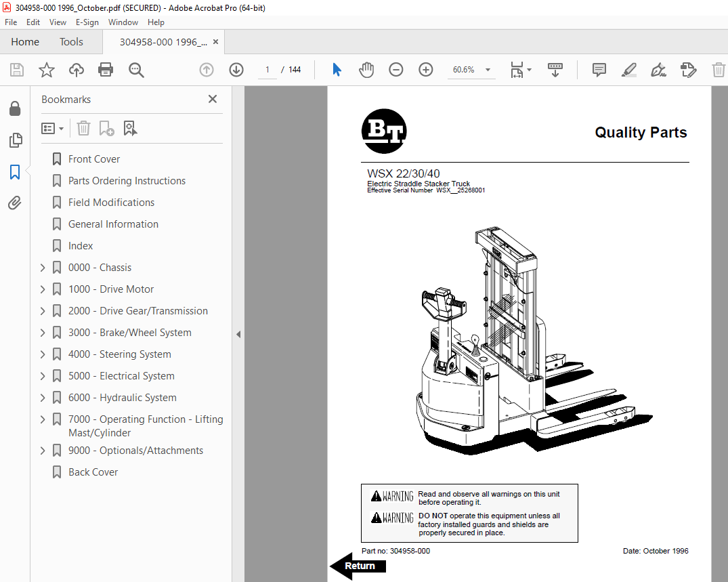
Task: Expand 6000 - Hydraulic System bookmark
Action: (x=43, y=398)
